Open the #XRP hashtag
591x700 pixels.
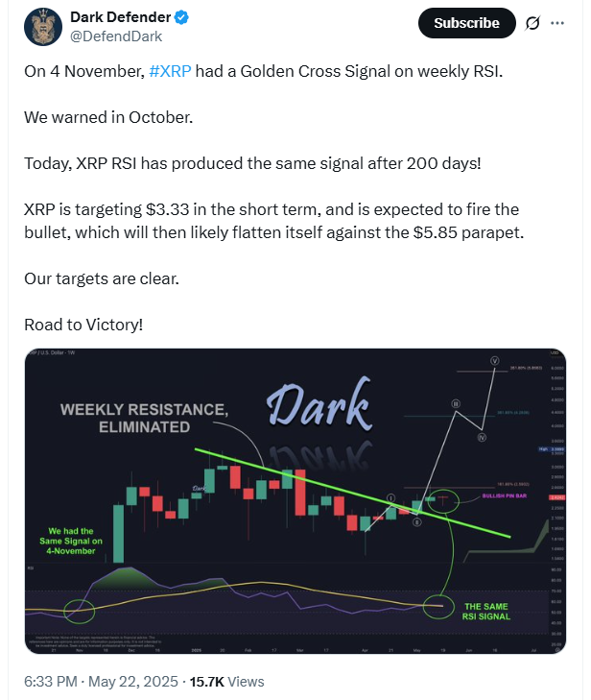[170, 71]
